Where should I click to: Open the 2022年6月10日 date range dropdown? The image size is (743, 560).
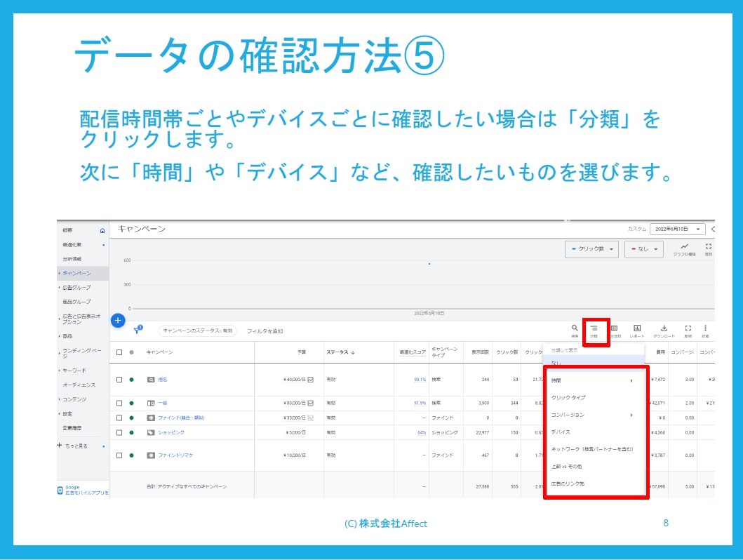click(x=678, y=229)
